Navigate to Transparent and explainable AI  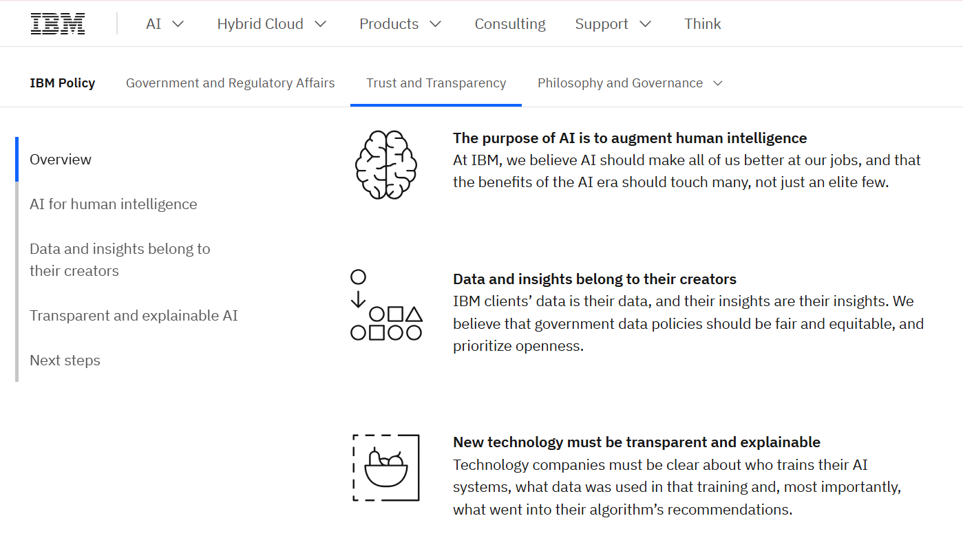[x=134, y=316]
